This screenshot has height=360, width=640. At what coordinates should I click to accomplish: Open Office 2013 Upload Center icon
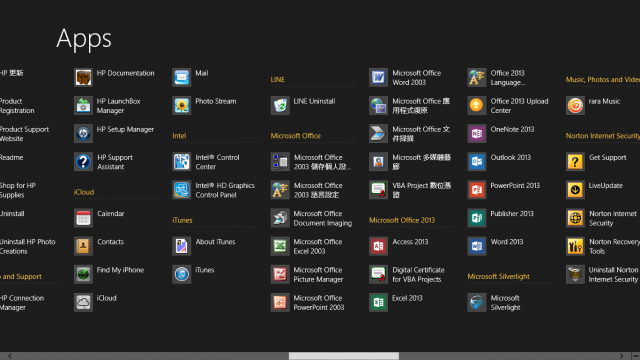(x=477, y=105)
